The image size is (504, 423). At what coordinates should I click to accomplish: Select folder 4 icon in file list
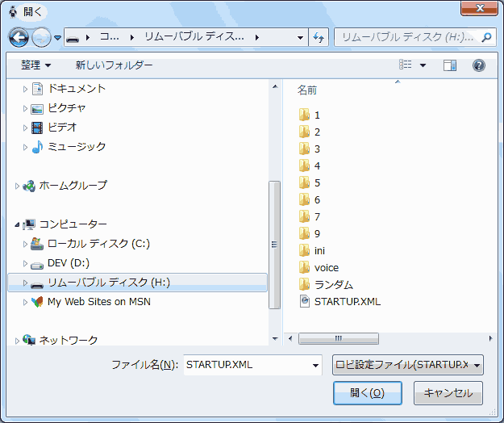[x=304, y=165]
